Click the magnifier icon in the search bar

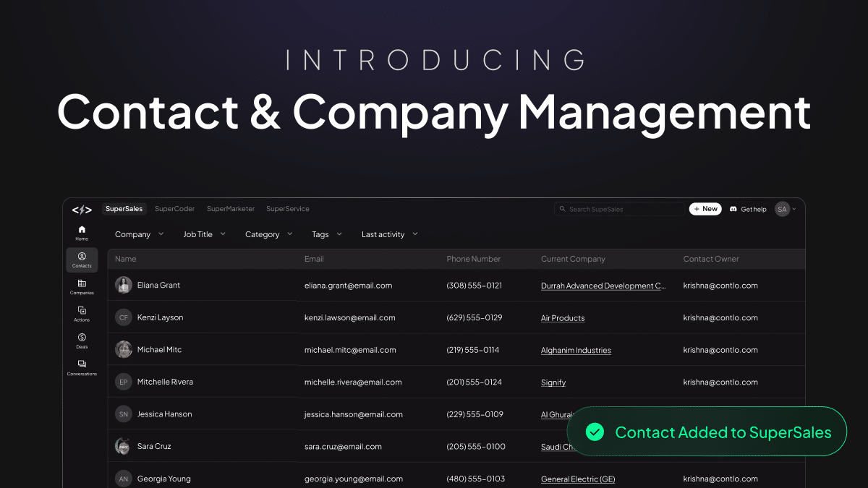click(x=563, y=209)
